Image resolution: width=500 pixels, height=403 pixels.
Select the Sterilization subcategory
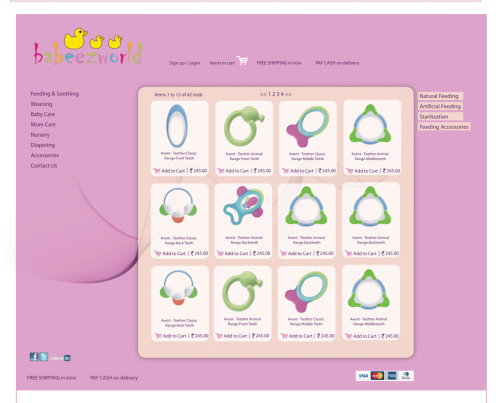440,117
